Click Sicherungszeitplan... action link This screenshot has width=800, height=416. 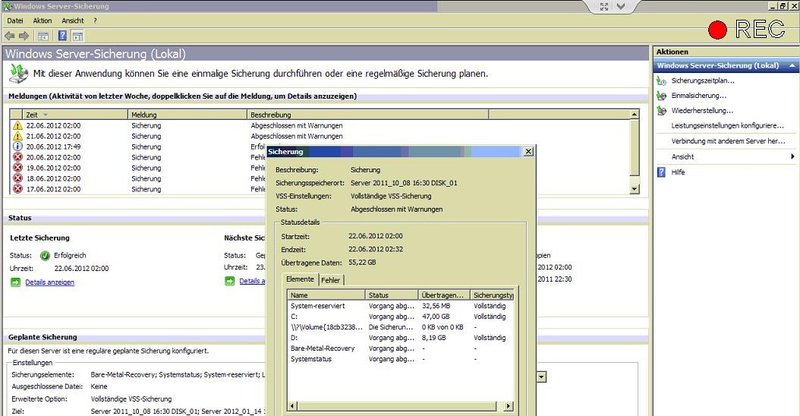click(x=703, y=81)
